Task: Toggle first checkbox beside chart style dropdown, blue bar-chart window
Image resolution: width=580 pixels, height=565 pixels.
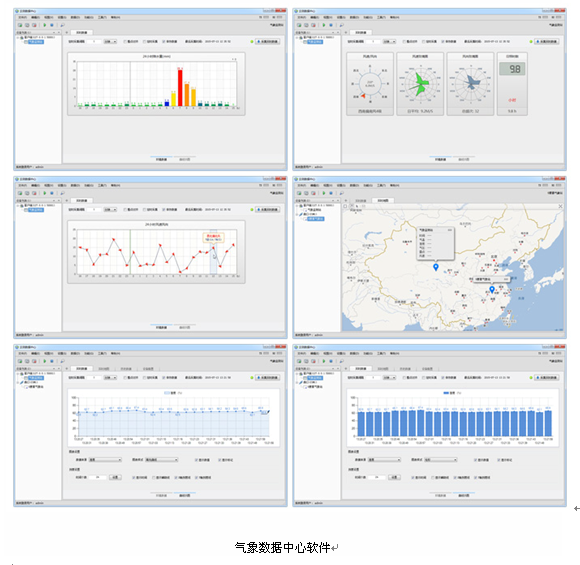Action: [476, 460]
